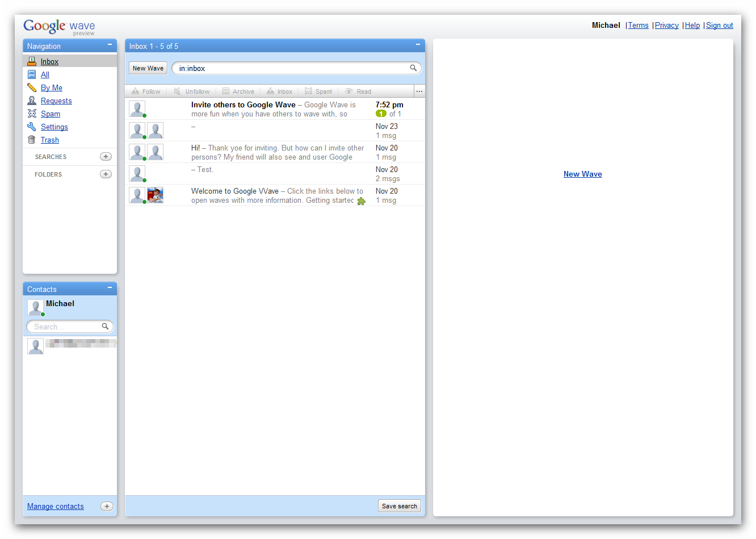Screen dimensions: 756x539
Task: Click magnifier icon in Contacts search box
Action: coord(105,327)
